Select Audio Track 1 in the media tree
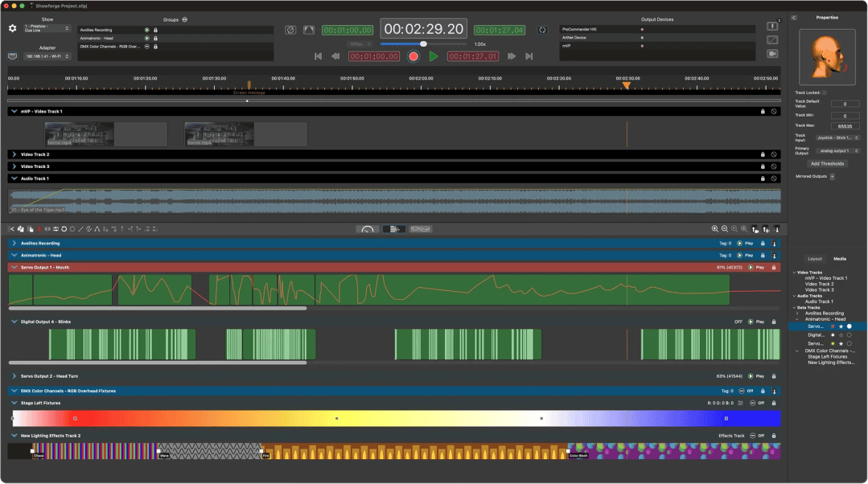This screenshot has width=868, height=484. pyautogui.click(x=819, y=302)
